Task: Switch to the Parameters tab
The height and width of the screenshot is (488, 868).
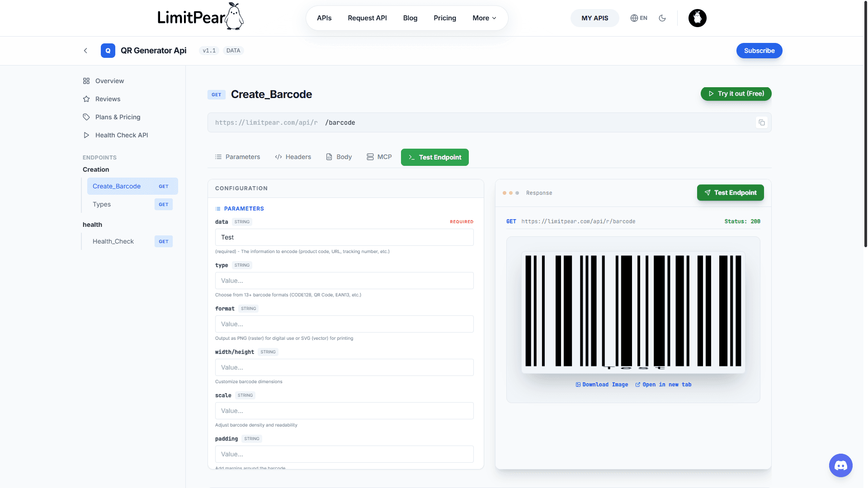Action: (x=237, y=157)
